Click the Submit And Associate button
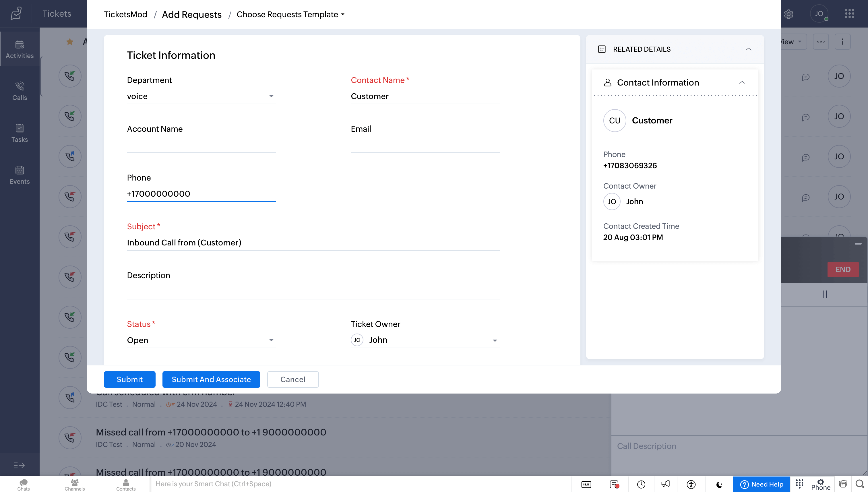This screenshot has height=492, width=868. pyautogui.click(x=211, y=379)
